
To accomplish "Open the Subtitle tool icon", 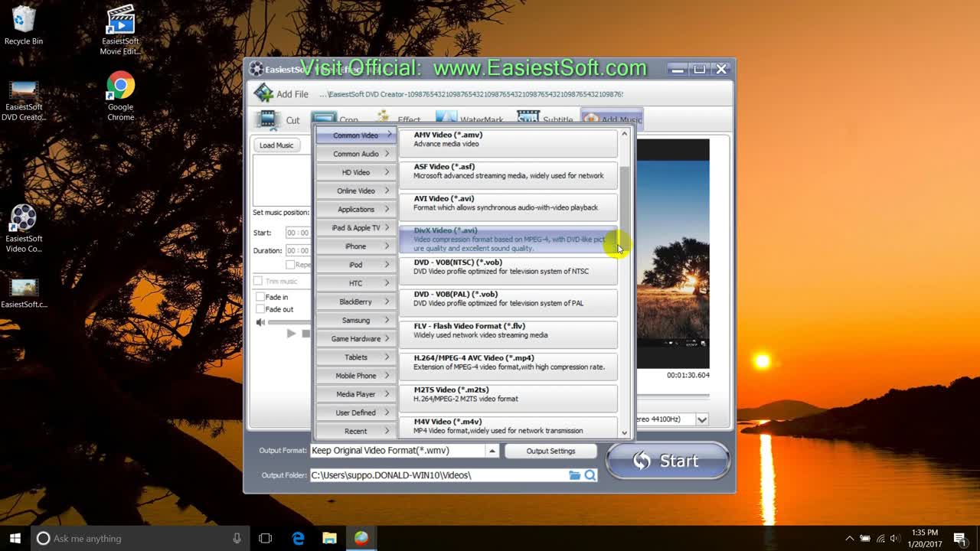I will click(x=528, y=118).
